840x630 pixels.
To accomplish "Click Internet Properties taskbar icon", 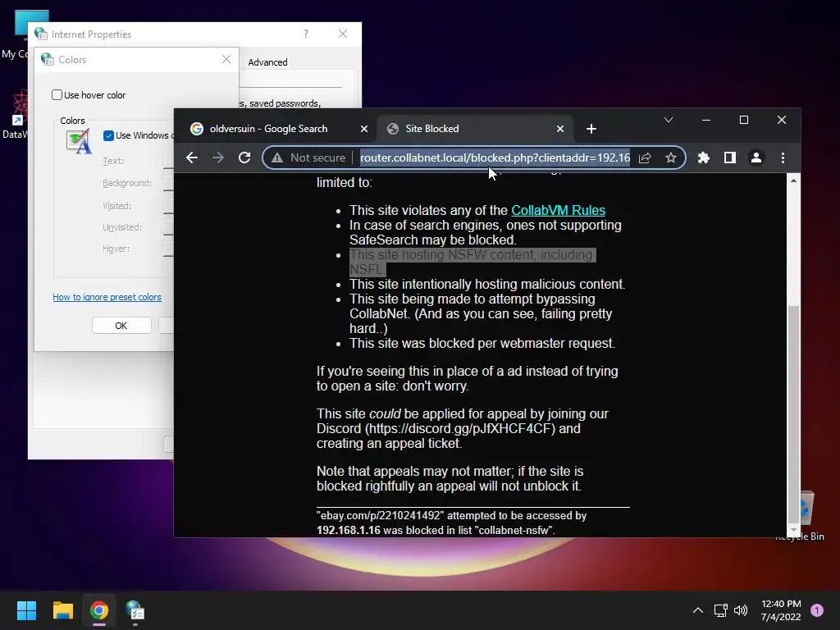I will [135, 610].
